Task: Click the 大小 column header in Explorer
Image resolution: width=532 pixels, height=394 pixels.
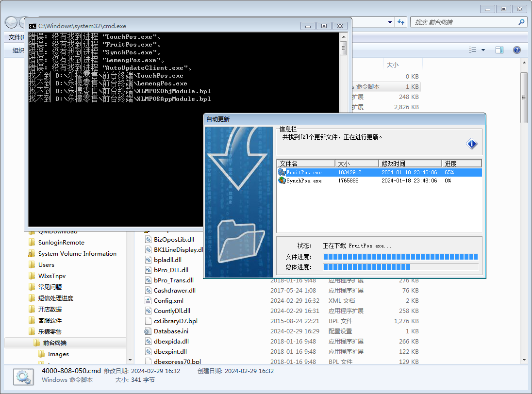Action: 393,65
